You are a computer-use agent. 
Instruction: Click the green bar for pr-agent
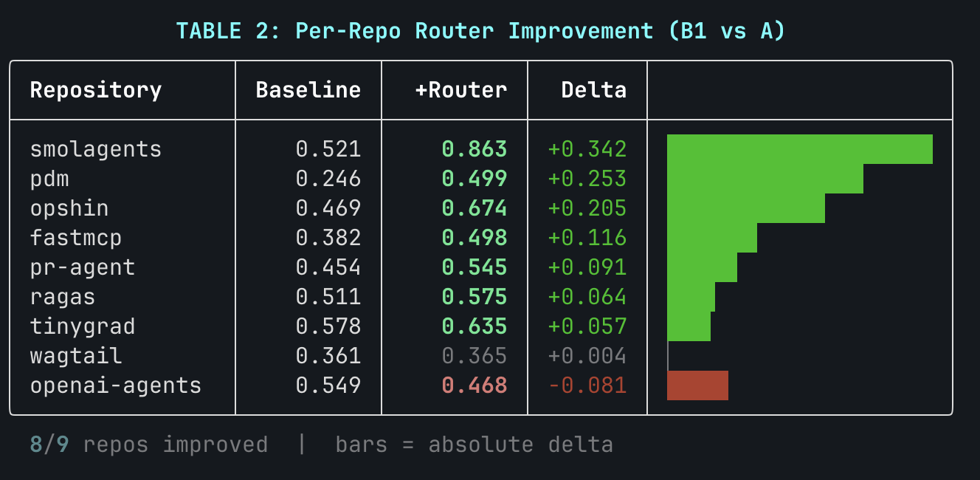click(702, 267)
